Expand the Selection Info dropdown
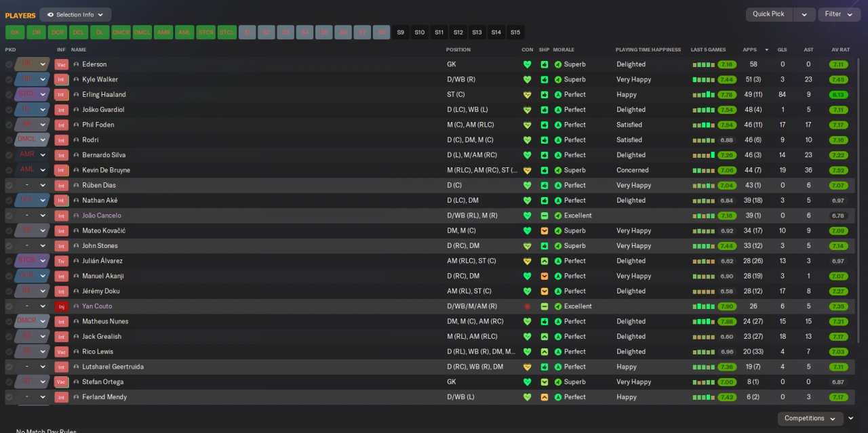This screenshot has width=868, height=433. (75, 14)
